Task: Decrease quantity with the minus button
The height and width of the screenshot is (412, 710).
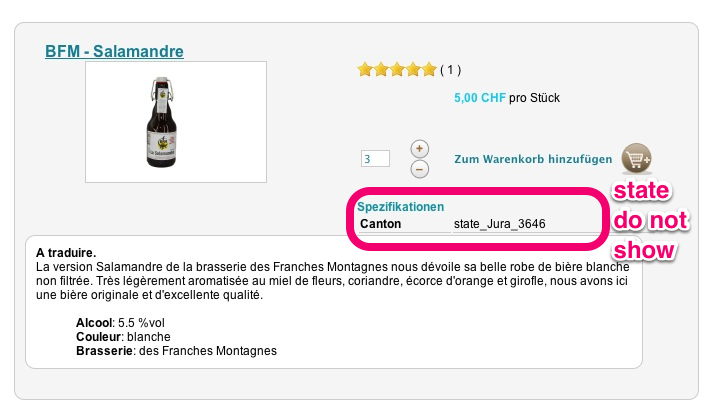Action: [420, 169]
